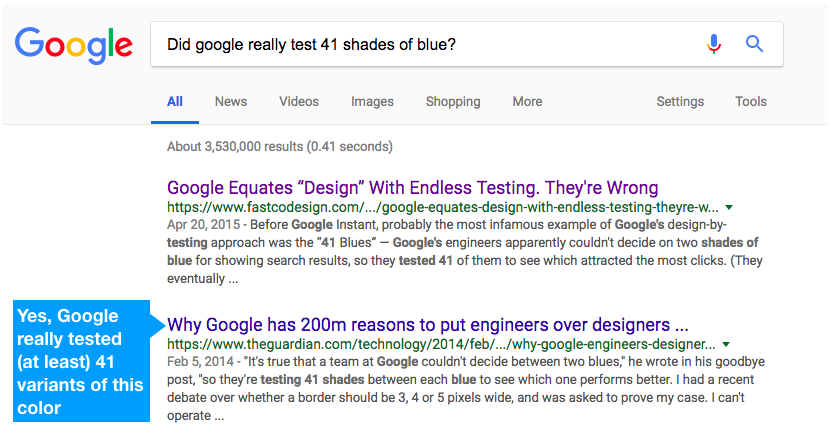Switch to the Images tab
832x434 pixels.
click(372, 101)
